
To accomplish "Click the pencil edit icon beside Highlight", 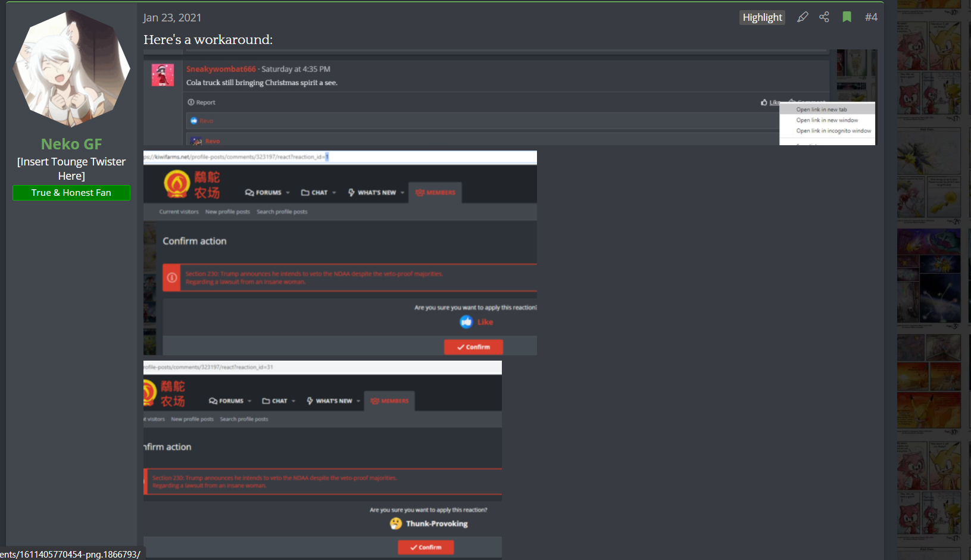I will [803, 17].
